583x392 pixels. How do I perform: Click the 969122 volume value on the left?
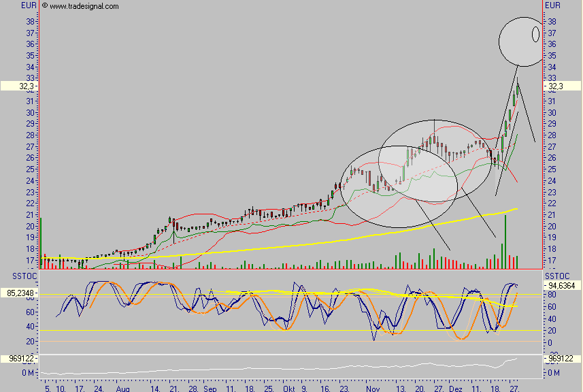(x=19, y=358)
